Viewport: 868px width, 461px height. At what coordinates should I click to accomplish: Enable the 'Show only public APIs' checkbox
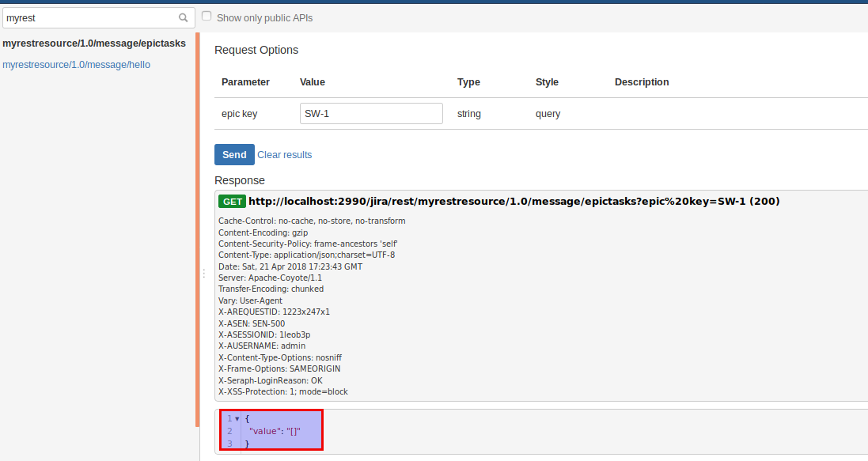click(206, 14)
